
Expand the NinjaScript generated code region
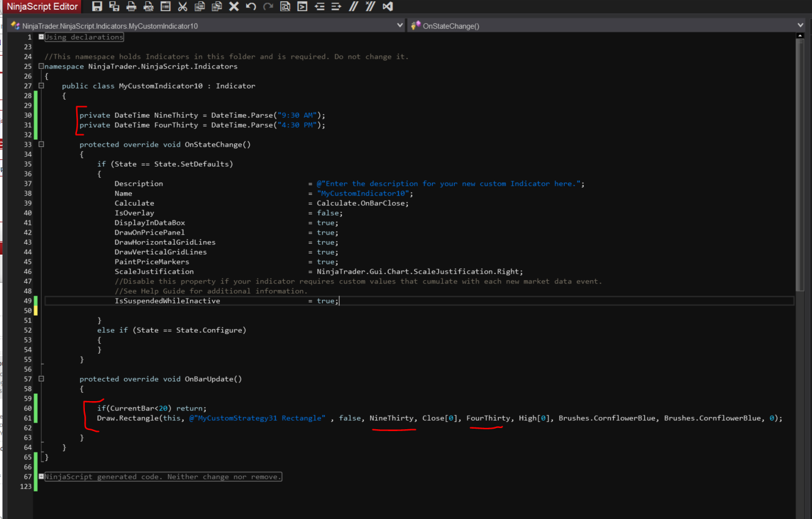point(41,477)
